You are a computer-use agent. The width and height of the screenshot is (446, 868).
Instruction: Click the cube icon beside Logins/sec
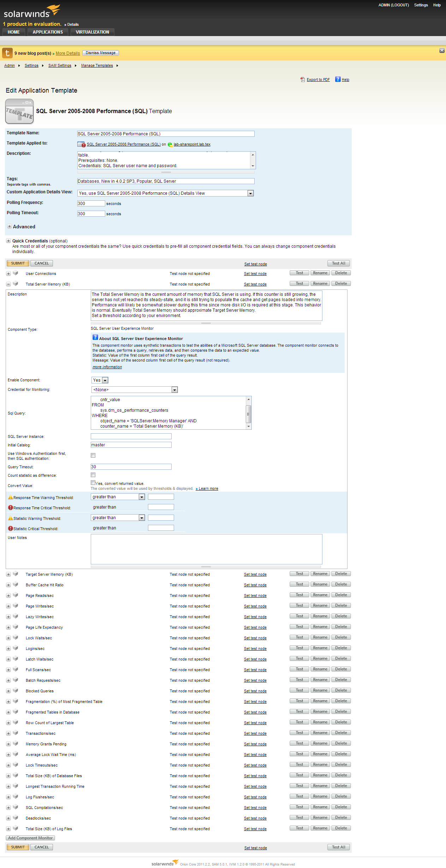click(x=16, y=648)
